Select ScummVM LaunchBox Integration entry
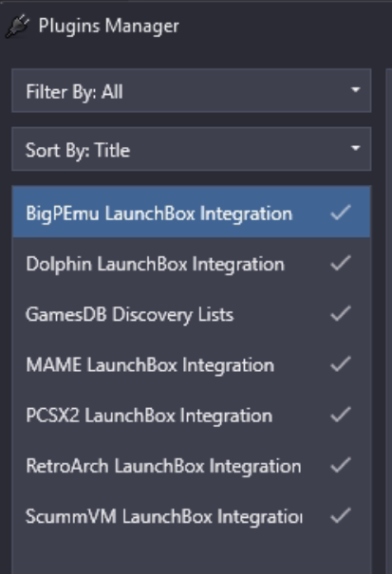392x574 pixels. click(x=191, y=515)
